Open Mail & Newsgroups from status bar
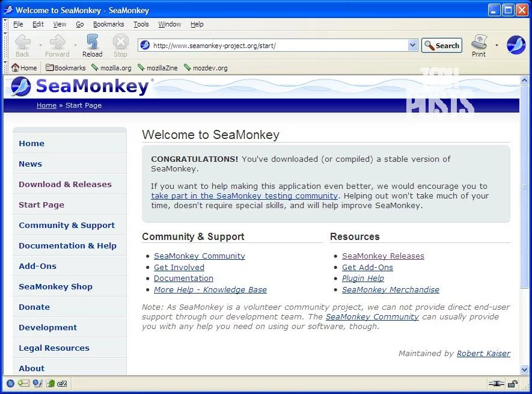Viewport: 532px width, 394px height. pyautogui.click(x=24, y=383)
